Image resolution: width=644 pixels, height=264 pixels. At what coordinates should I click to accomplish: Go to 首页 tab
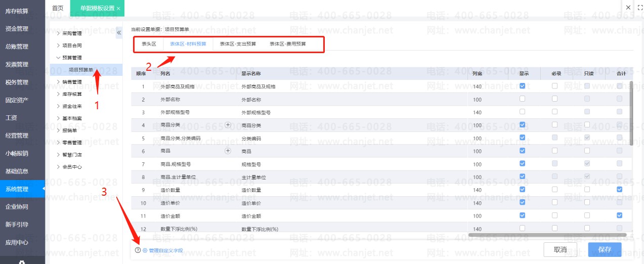point(58,8)
